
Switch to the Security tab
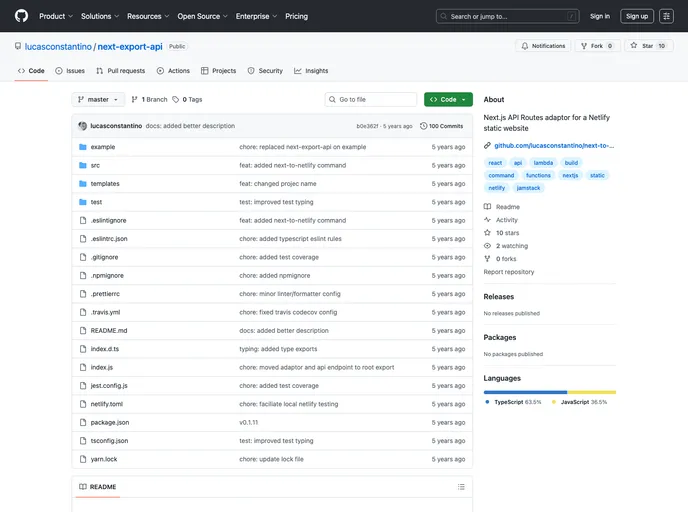pyautogui.click(x=265, y=71)
